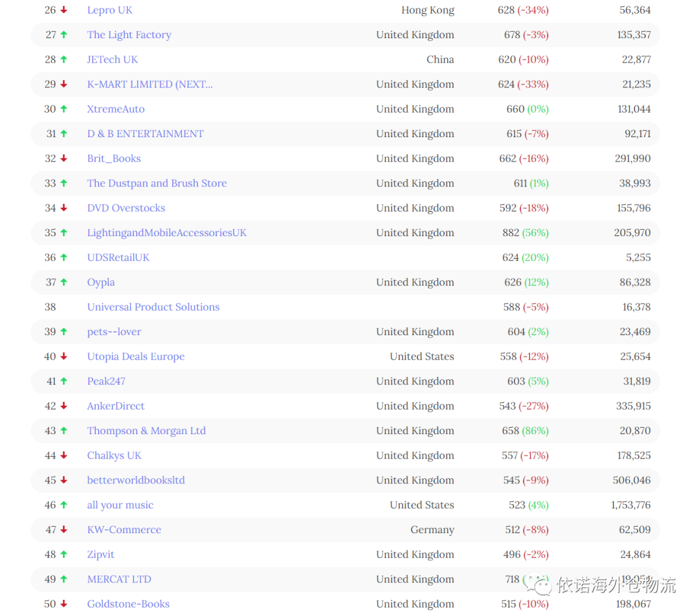This screenshot has width=699, height=616.
Task: Click green up arrow at rank 43
Action: (63, 430)
